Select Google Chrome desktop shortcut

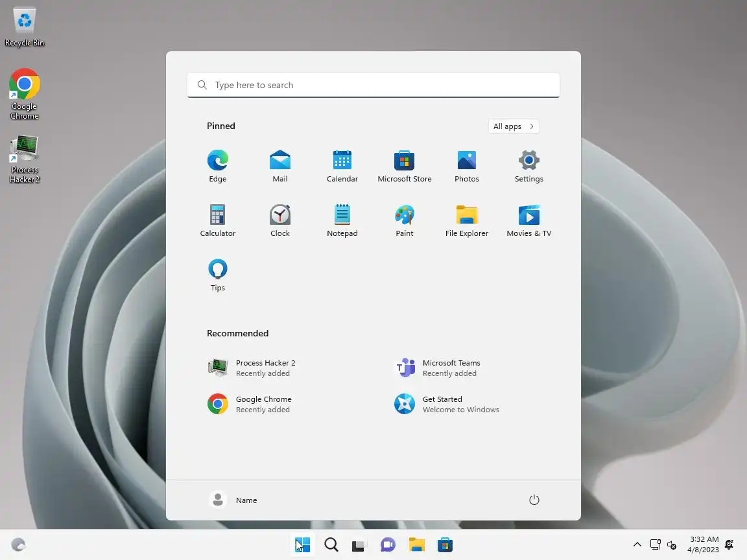click(x=24, y=94)
